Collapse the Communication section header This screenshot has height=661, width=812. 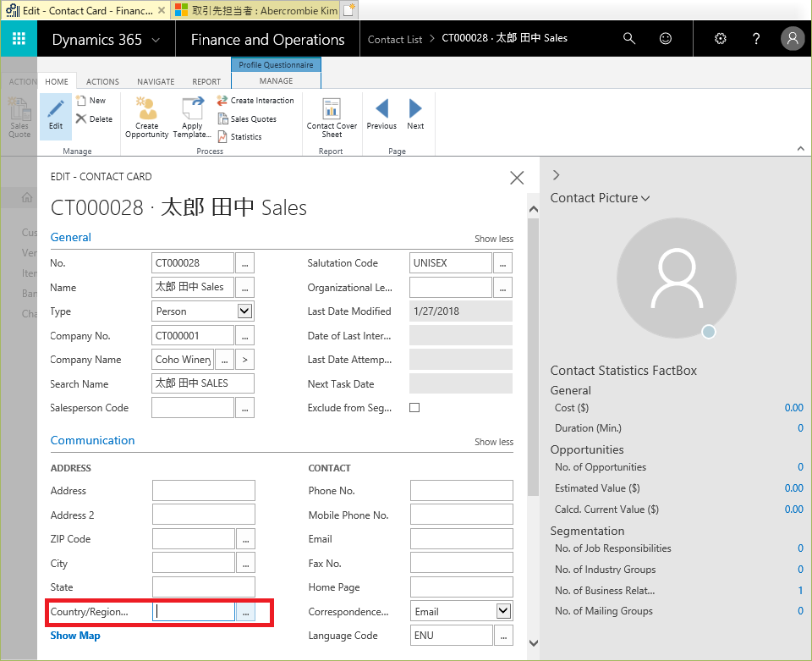(x=92, y=440)
